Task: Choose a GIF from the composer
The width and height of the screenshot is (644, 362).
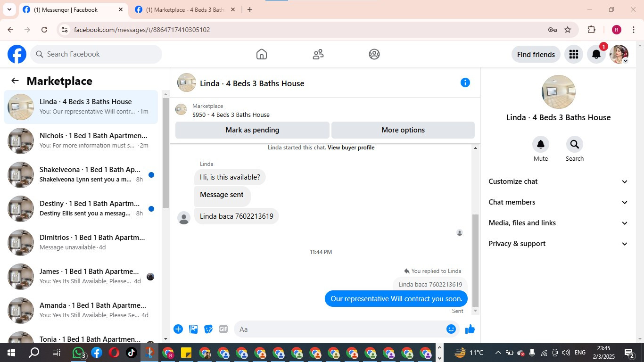Action: tap(223, 329)
